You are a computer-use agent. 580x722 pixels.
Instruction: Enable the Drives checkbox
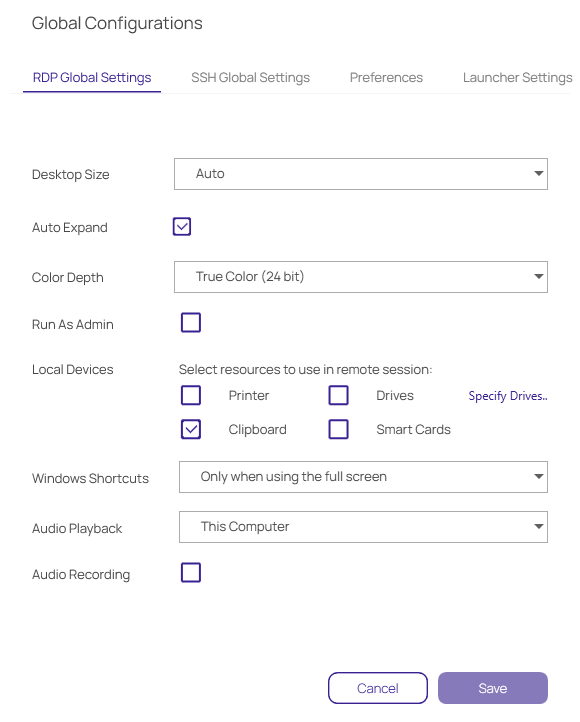coord(338,395)
